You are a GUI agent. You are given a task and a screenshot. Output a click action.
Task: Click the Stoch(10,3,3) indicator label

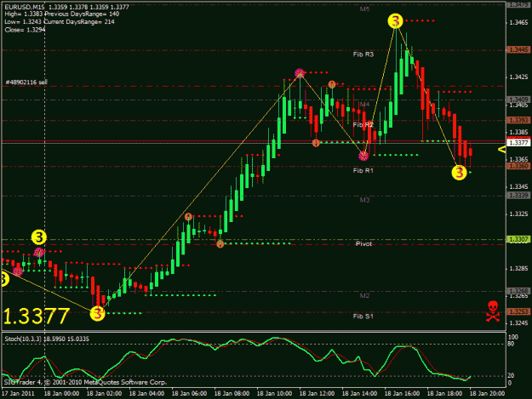point(47,339)
